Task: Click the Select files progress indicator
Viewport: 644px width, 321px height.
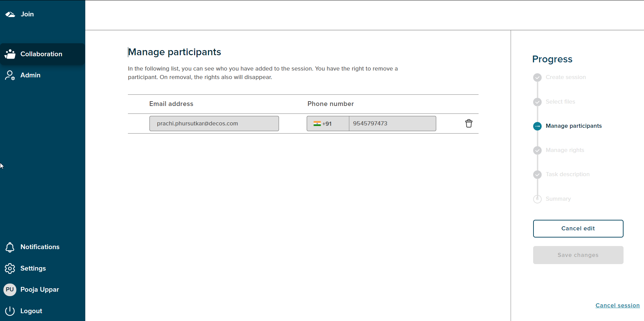Action: [537, 102]
